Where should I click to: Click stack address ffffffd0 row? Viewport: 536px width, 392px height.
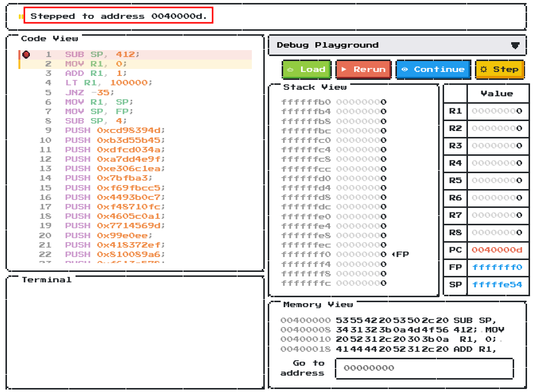334,179
